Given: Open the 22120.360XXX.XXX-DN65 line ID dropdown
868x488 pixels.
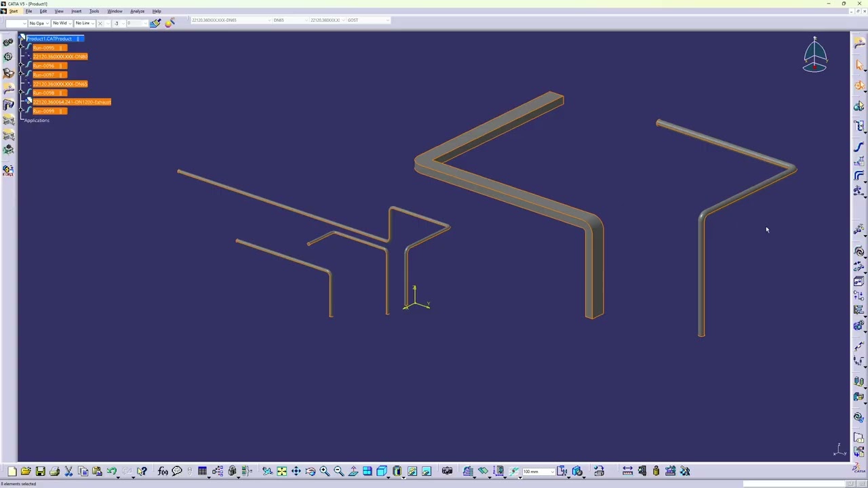Looking at the screenshot, I should click(x=231, y=20).
